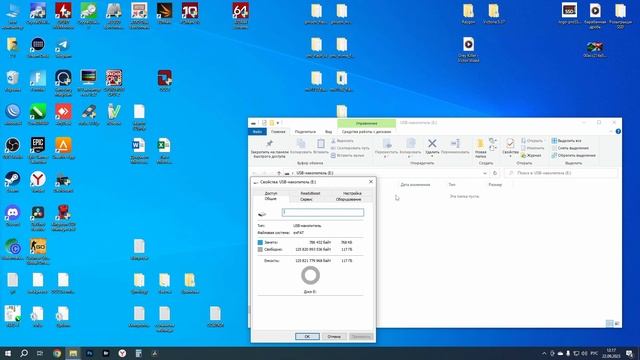Switch to the Home (Главная) ribbon tab
This screenshot has width=640, height=360.
tap(278, 132)
